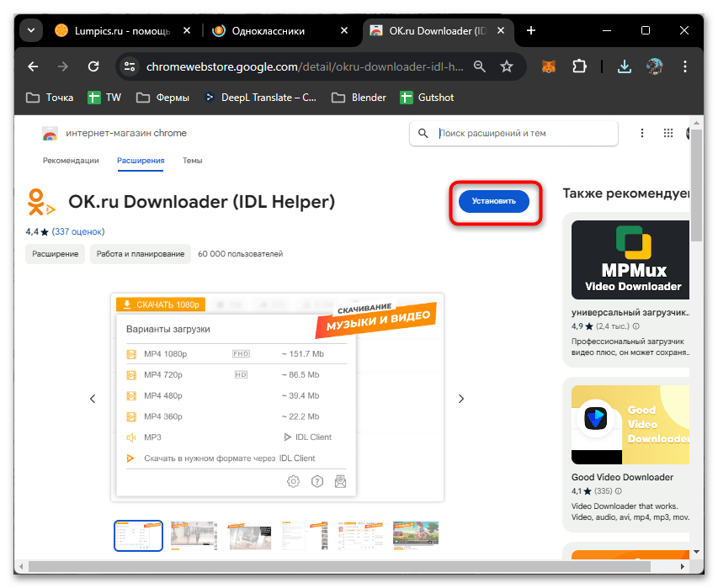Click the blue Установить install button
The width and height of the screenshot is (718, 588).
(493, 201)
